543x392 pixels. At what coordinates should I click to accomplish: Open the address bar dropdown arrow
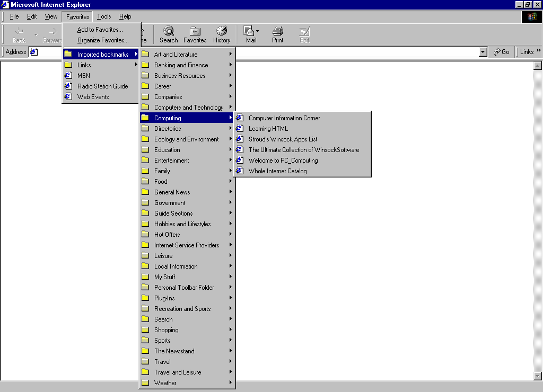(x=483, y=52)
